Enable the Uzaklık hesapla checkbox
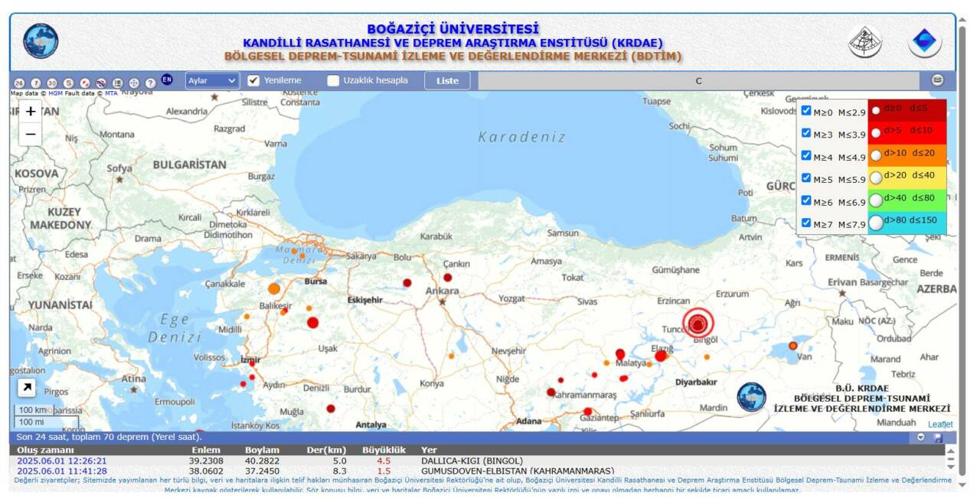The width and height of the screenshot is (980, 498). coord(333,80)
